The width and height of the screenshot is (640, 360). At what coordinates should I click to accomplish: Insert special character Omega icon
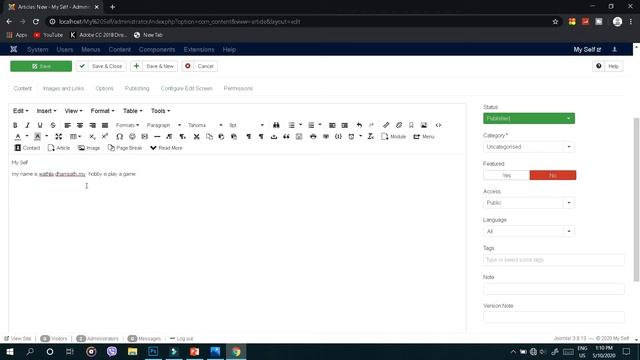pyautogui.click(x=120, y=137)
